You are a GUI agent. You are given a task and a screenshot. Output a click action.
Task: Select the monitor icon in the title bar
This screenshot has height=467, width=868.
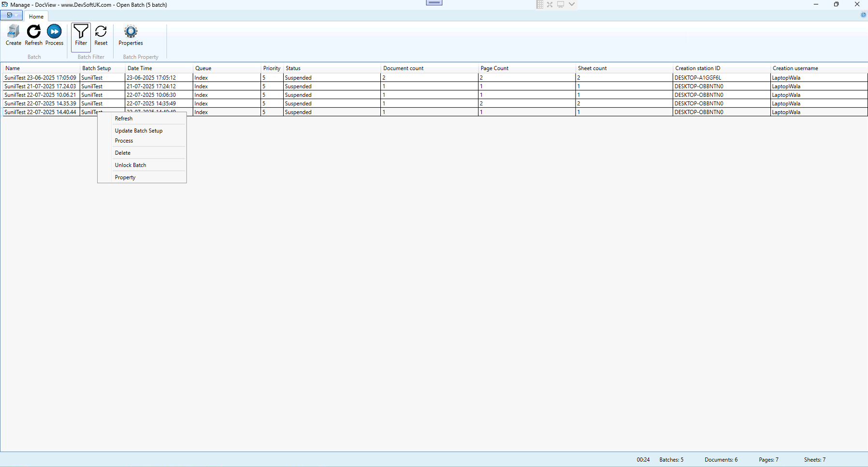click(x=560, y=4)
